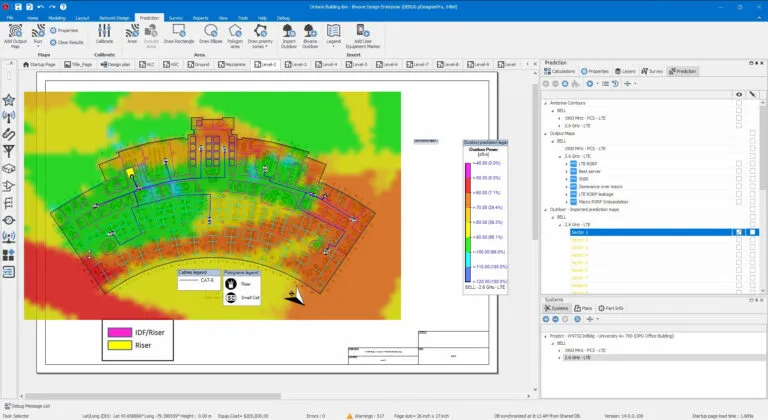Collapse the Output Maps tree node
The width and height of the screenshot is (768, 420).
pos(547,132)
